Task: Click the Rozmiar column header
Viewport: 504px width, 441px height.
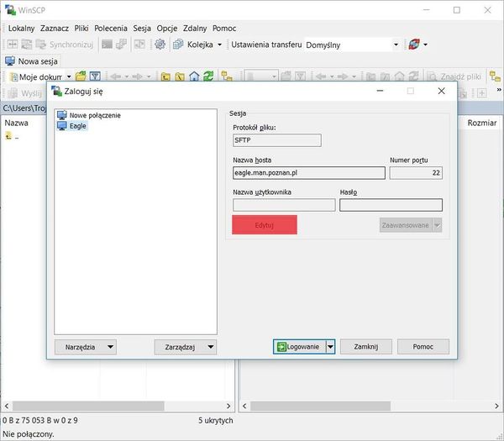Action: tap(482, 123)
